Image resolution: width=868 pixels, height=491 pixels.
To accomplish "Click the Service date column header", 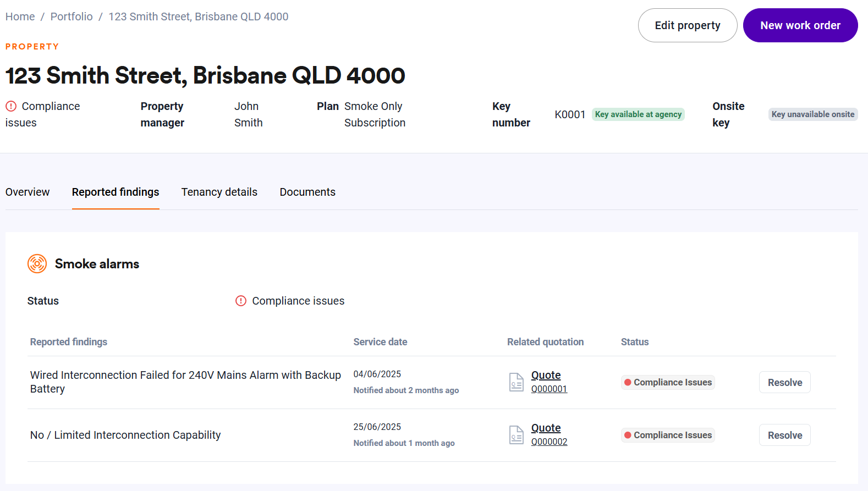I will 380,342.
